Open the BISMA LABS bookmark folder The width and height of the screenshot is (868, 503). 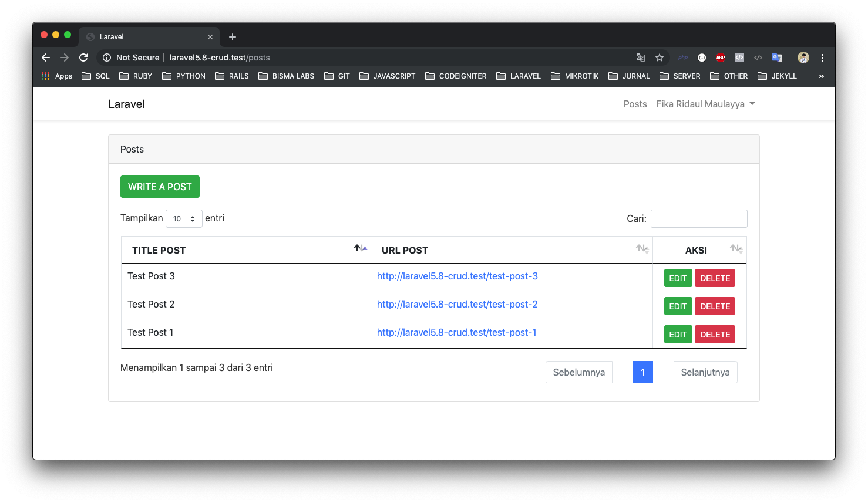coord(287,76)
